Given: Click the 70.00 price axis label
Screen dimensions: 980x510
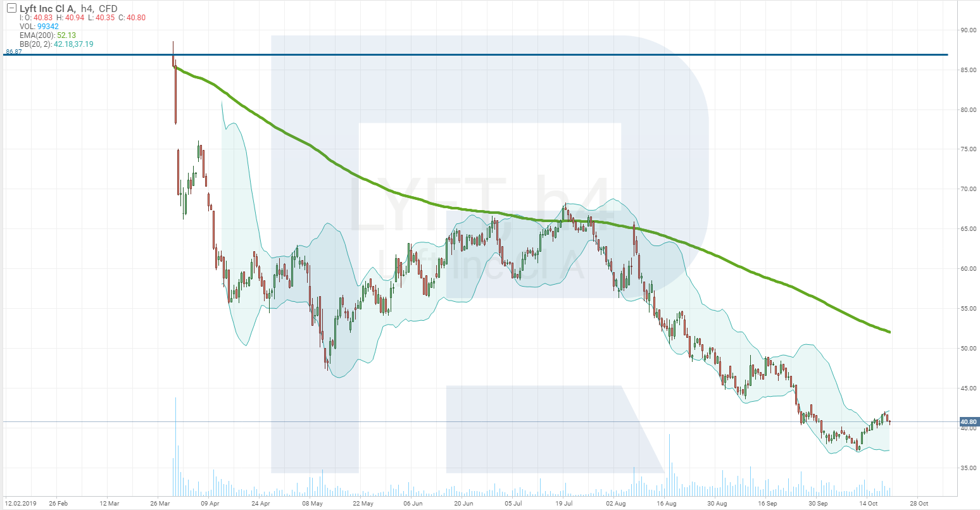Looking at the screenshot, I should click(969, 189).
